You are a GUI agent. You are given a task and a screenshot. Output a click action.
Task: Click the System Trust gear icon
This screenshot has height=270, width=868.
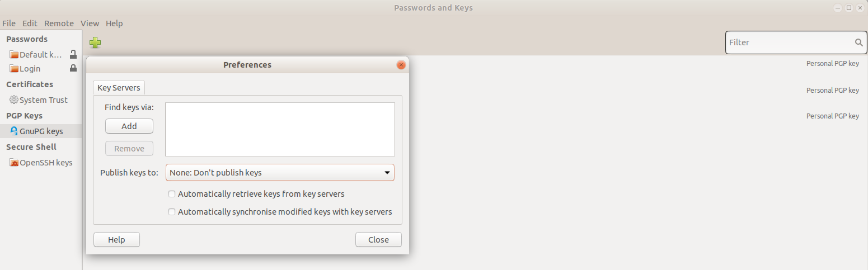[x=14, y=100]
